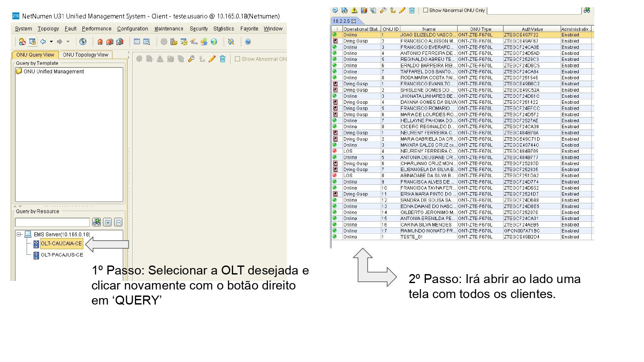Click the user login icon in the main toolbar
The width and height of the screenshot is (644, 362).
(x=22, y=42)
